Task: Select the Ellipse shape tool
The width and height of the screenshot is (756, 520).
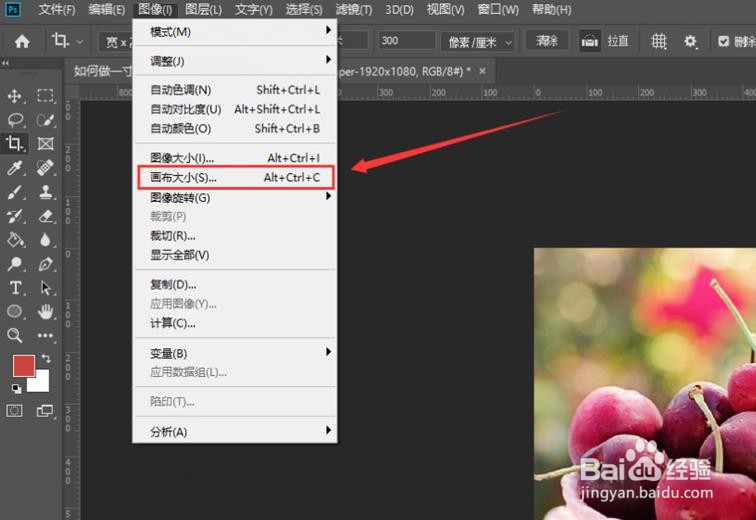Action: (14, 311)
